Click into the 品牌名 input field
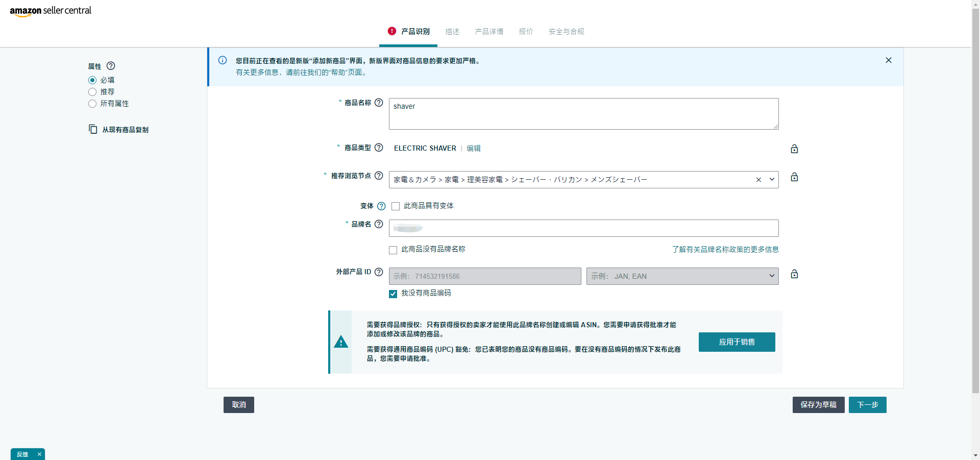 [583, 228]
